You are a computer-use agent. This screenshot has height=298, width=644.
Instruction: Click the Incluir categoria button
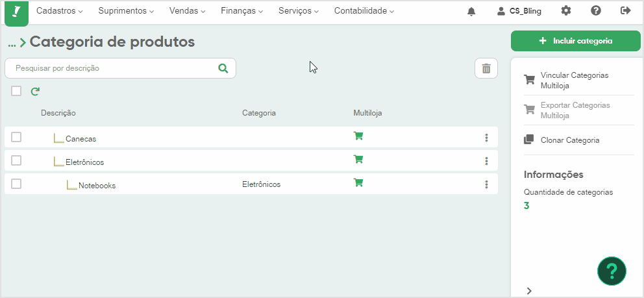pos(576,41)
